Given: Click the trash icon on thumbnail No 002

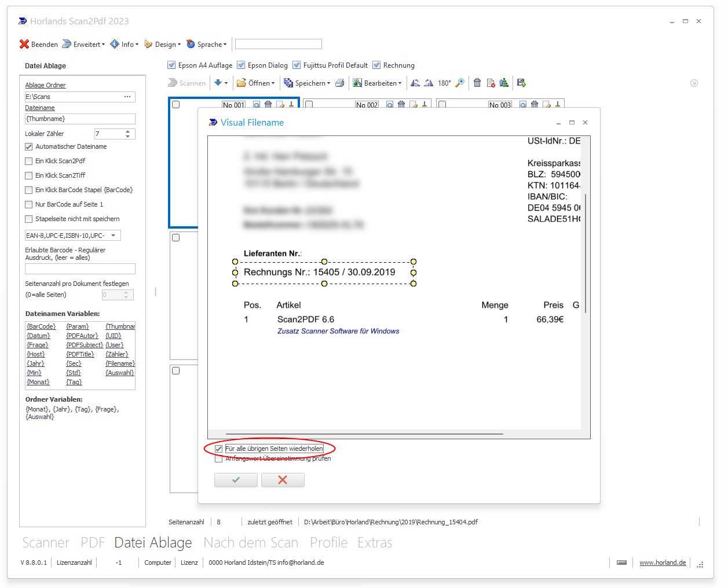Looking at the screenshot, I should (x=401, y=105).
